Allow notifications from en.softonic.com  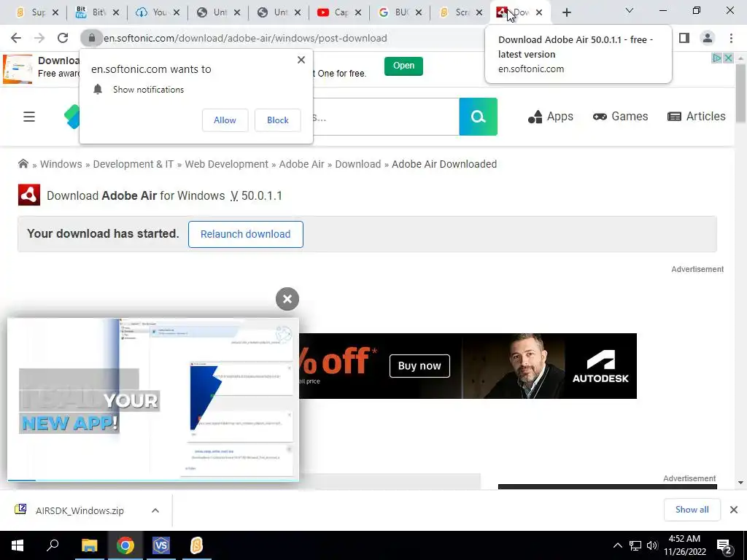point(225,120)
